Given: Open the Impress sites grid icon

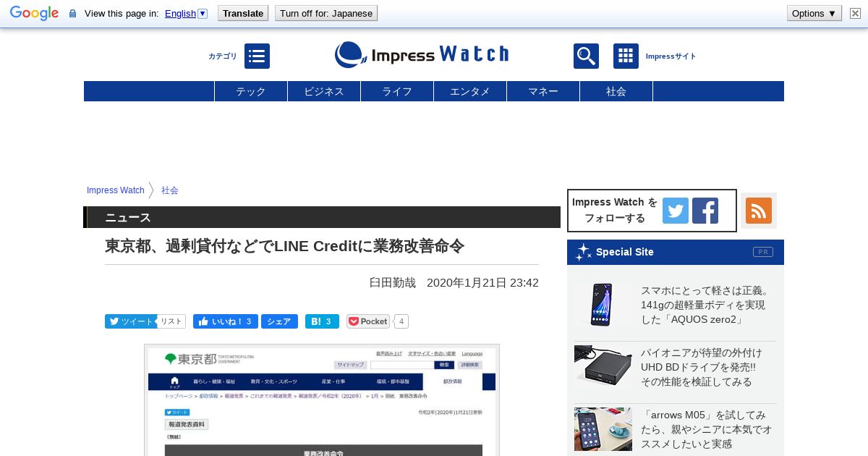Looking at the screenshot, I should pyautogui.click(x=626, y=56).
